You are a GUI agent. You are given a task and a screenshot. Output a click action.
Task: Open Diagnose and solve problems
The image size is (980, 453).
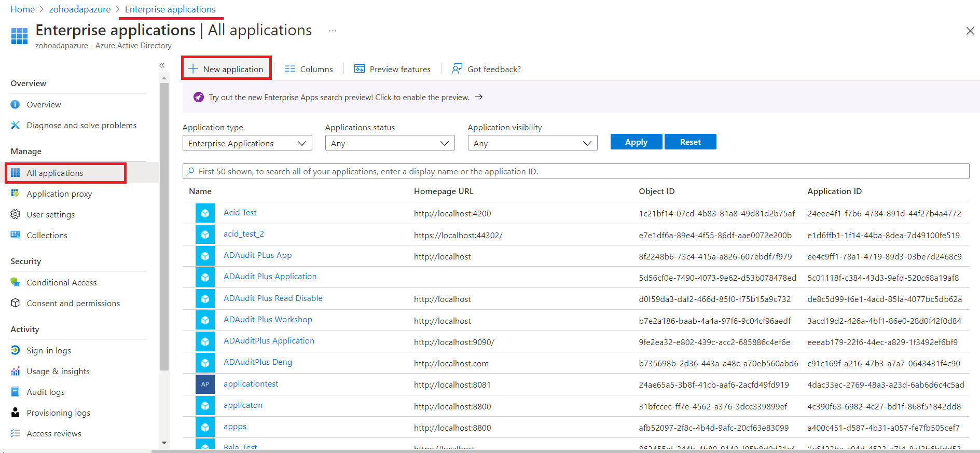coord(81,126)
